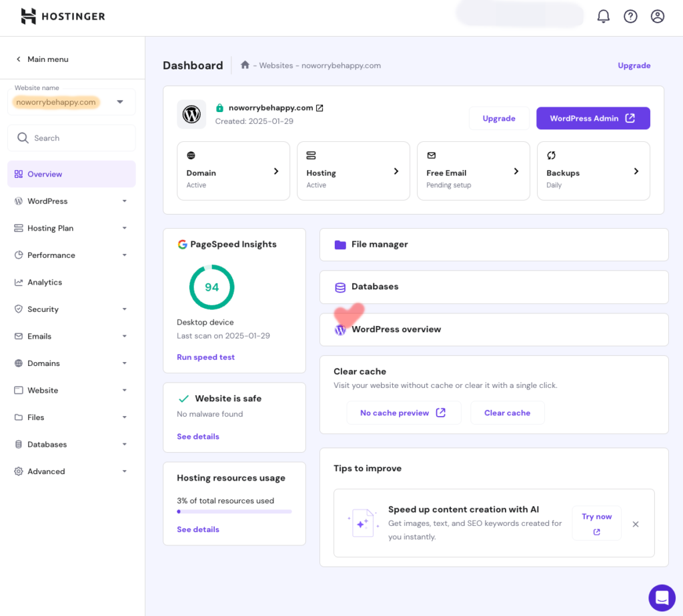683x616 pixels.
Task: Click Try now for AI content
Action: [596, 523]
